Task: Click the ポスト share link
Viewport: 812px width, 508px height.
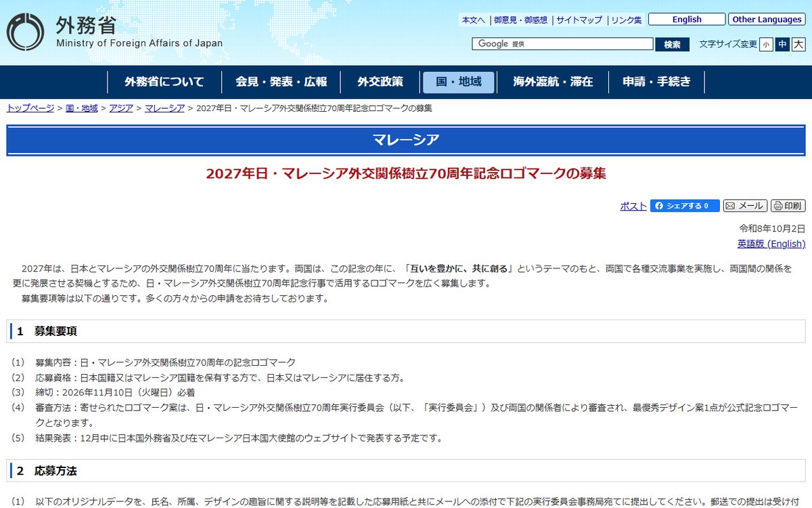Action: click(633, 206)
